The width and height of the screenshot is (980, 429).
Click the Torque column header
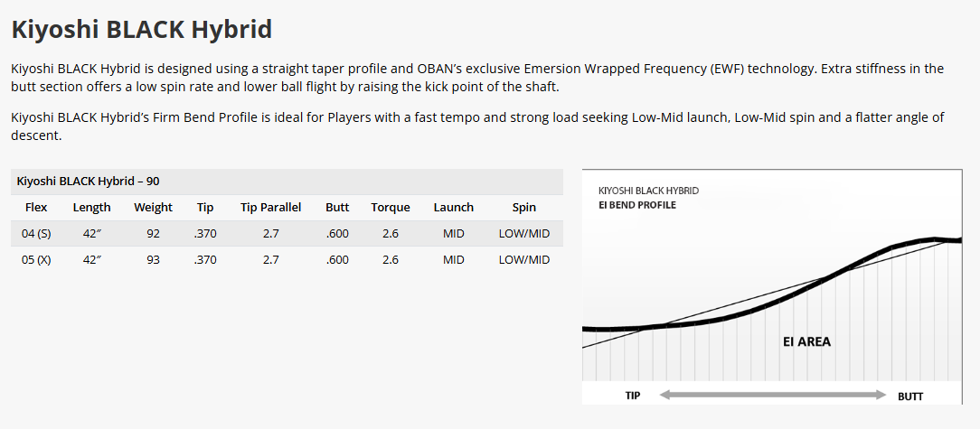pyautogui.click(x=391, y=207)
